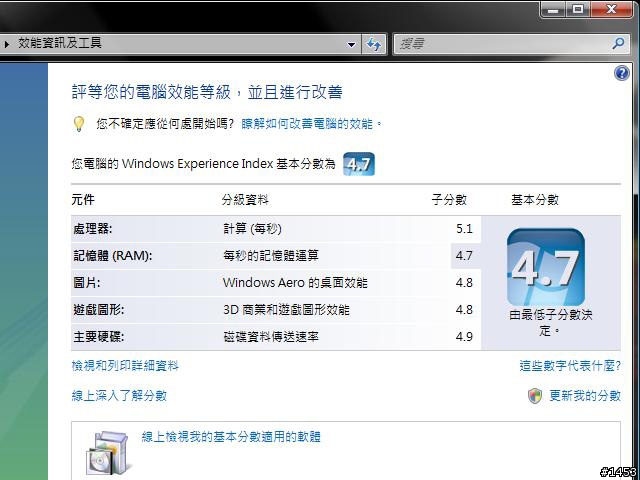This screenshot has width=640, height=480.
Task: Click the 由最低子分數決定 caption
Action: tap(551, 322)
